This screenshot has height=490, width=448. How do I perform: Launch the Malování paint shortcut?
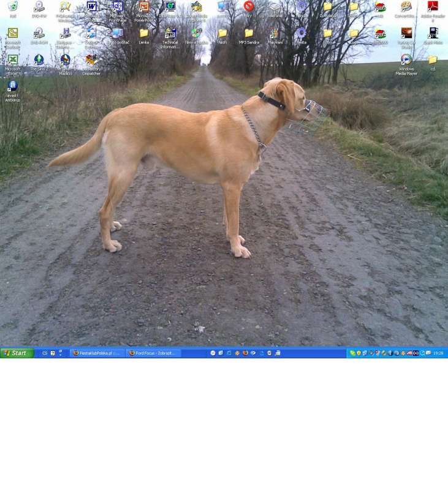click(x=275, y=34)
